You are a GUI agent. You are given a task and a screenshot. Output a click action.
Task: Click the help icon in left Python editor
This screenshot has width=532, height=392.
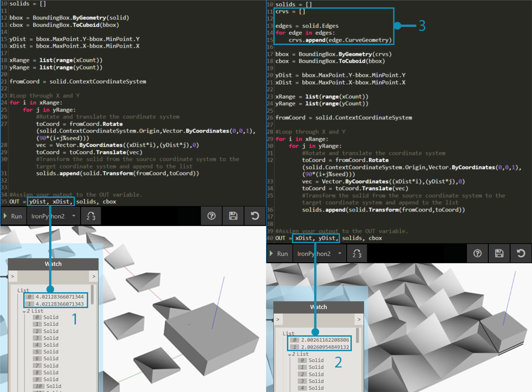[x=211, y=216]
